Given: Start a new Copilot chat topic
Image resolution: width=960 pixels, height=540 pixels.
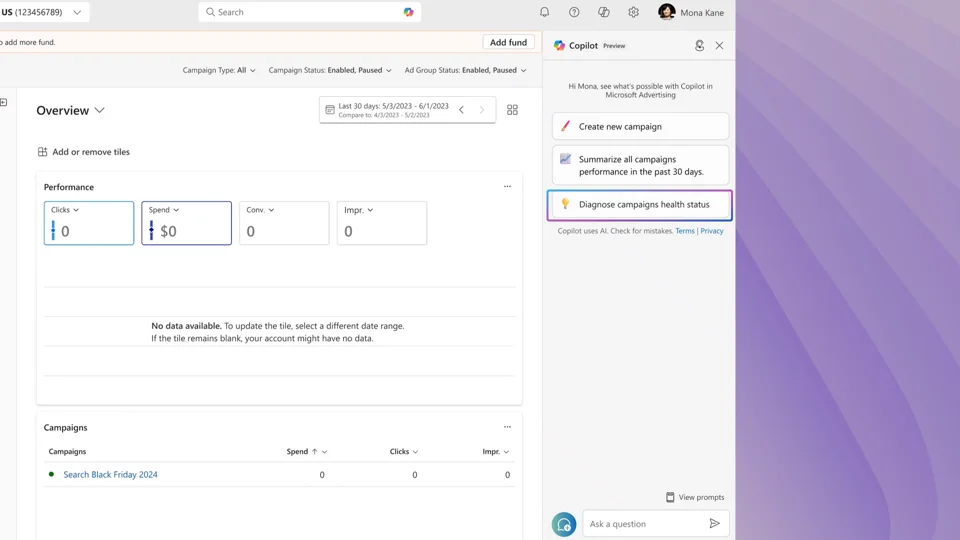Looking at the screenshot, I should (x=564, y=525).
